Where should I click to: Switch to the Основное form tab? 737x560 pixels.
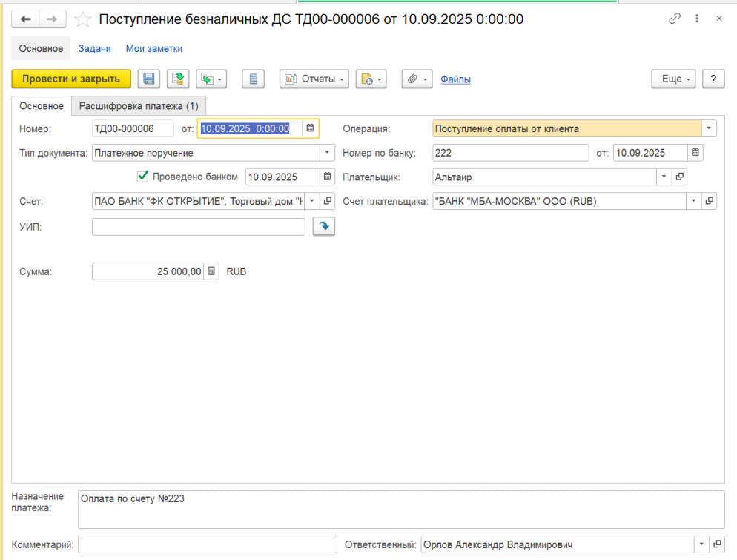tap(42, 106)
